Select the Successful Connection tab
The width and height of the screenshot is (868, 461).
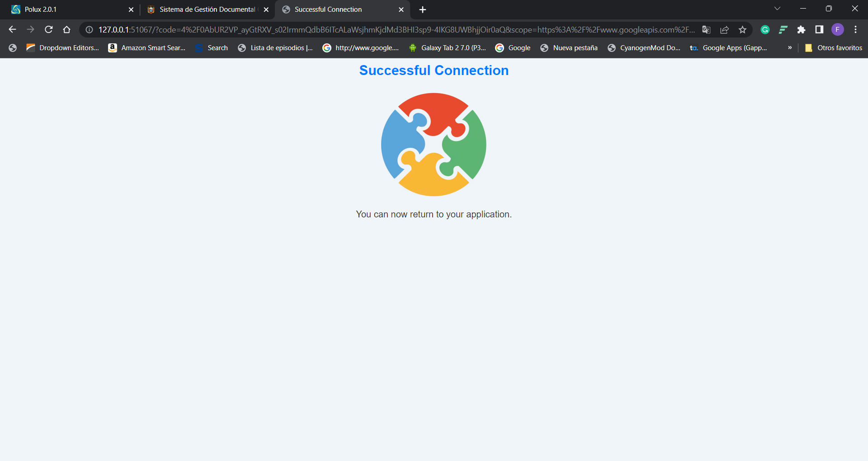(x=342, y=9)
